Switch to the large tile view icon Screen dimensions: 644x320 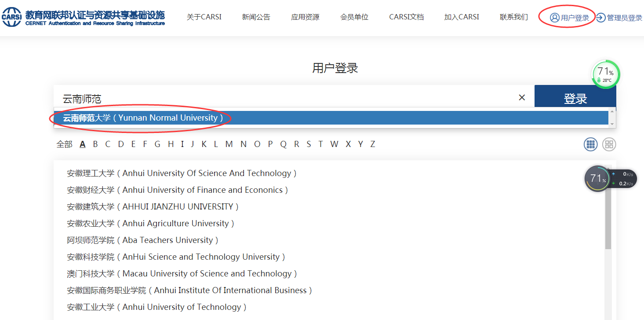point(609,144)
